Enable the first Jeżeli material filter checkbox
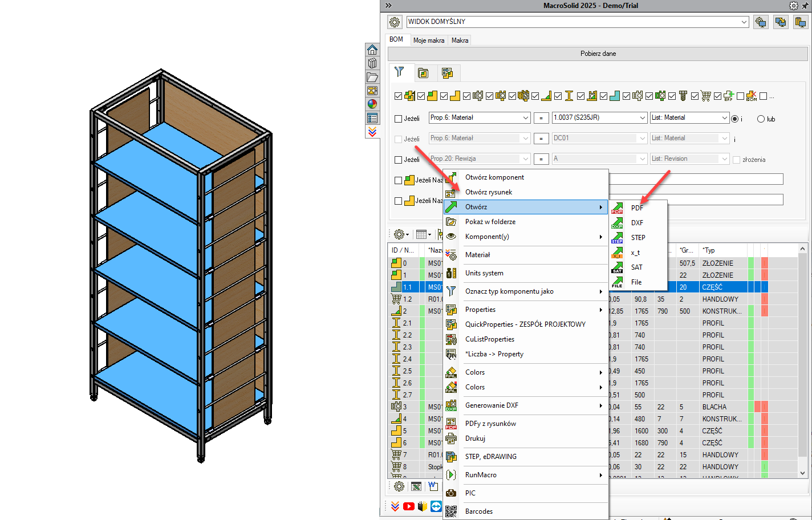The height and width of the screenshot is (520, 812). (399, 119)
